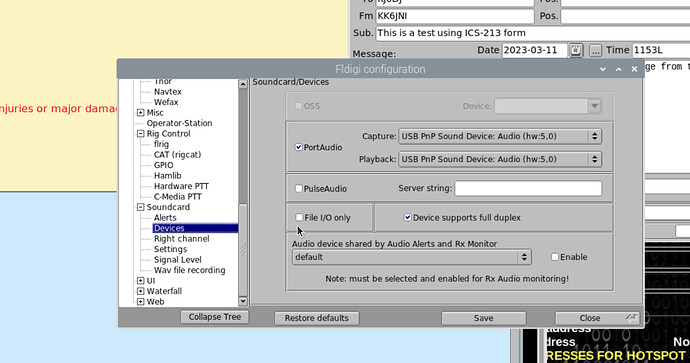Open the Playback device dropdown
The width and height of the screenshot is (690, 363).
coord(500,159)
